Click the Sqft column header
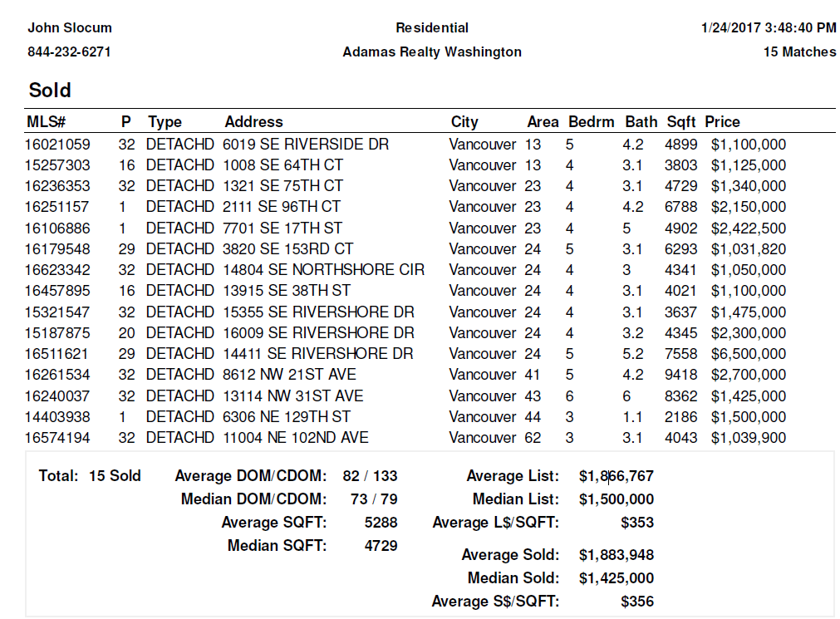Viewport: 840px width, 619px height. [681, 122]
